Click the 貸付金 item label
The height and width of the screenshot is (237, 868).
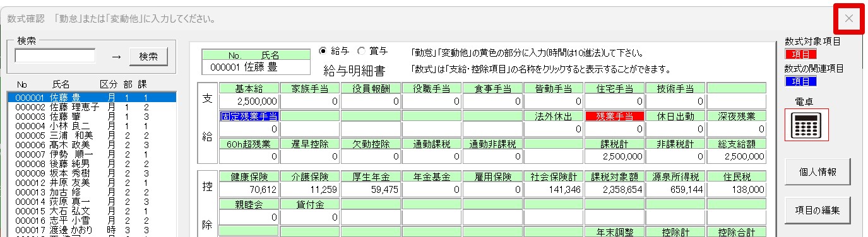pos(309,204)
